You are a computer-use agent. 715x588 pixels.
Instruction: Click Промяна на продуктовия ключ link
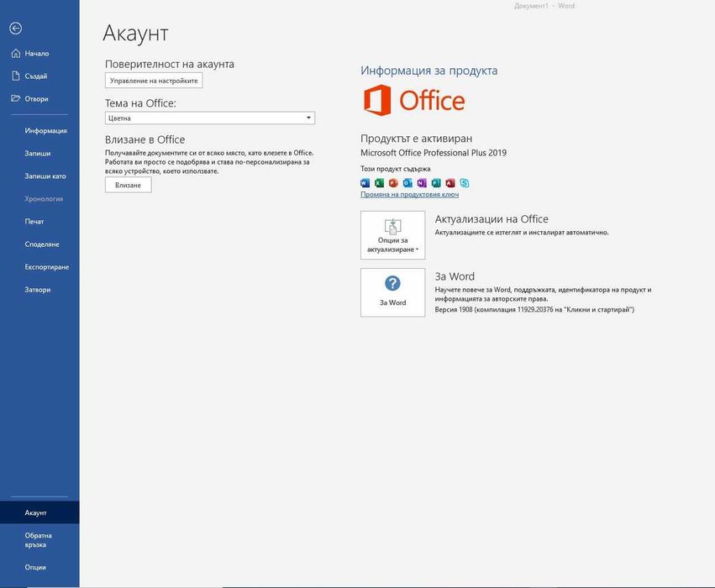point(409,195)
